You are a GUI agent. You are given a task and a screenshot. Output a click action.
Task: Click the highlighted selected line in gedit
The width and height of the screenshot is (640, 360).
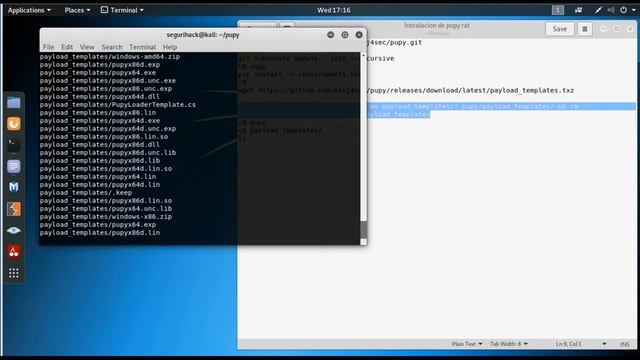[x=501, y=107]
